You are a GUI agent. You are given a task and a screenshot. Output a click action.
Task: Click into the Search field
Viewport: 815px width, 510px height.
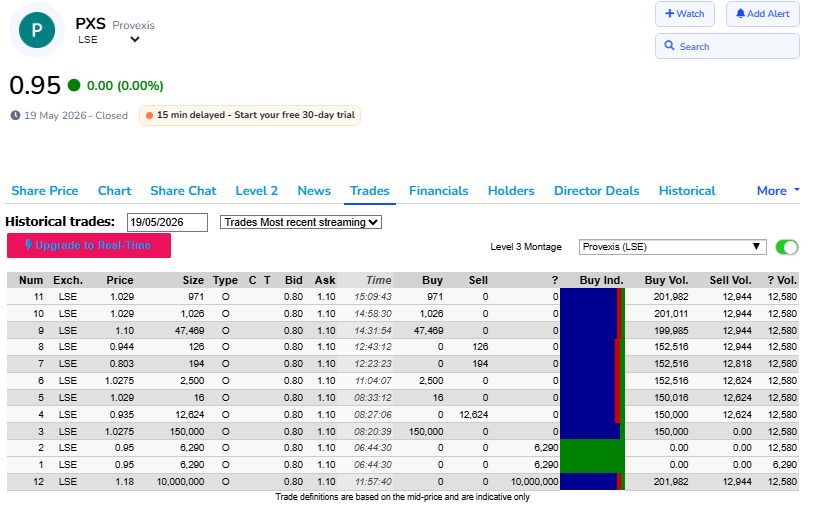(x=727, y=46)
